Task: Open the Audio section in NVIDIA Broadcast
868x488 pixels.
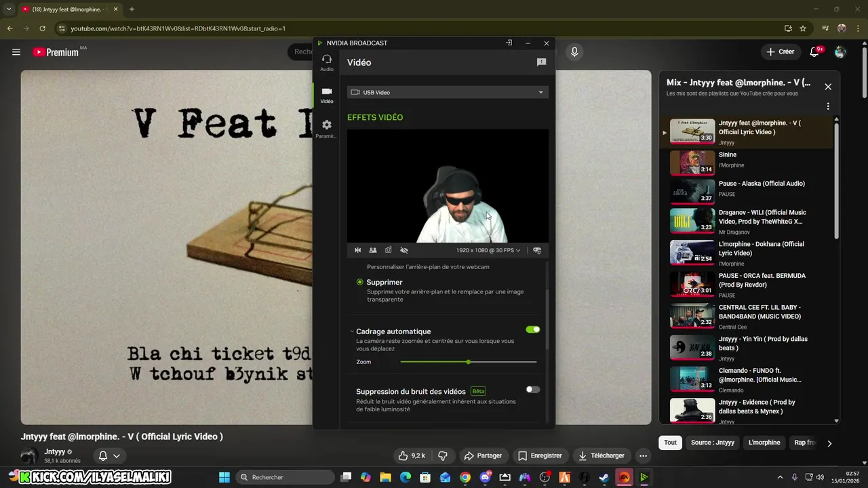Action: pyautogui.click(x=327, y=63)
